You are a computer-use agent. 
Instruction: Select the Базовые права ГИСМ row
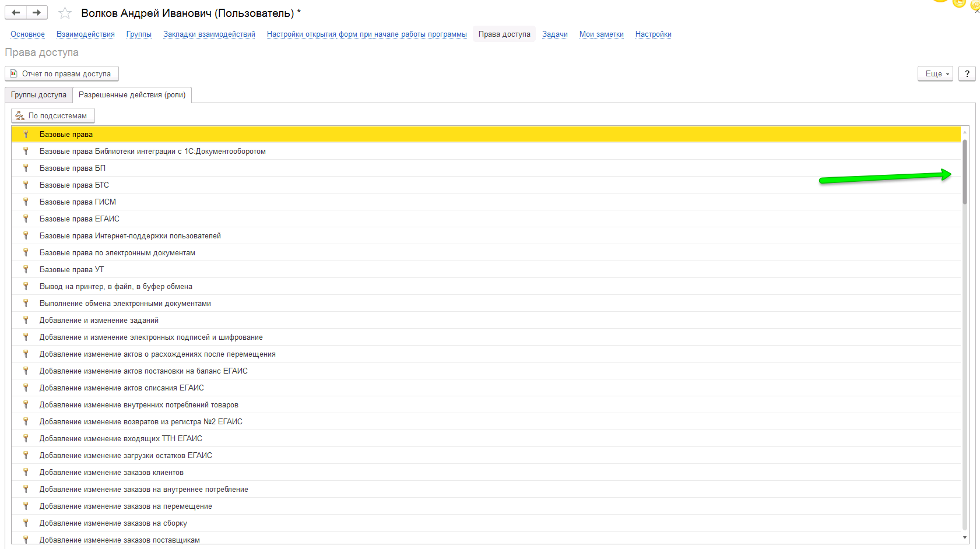pos(78,202)
